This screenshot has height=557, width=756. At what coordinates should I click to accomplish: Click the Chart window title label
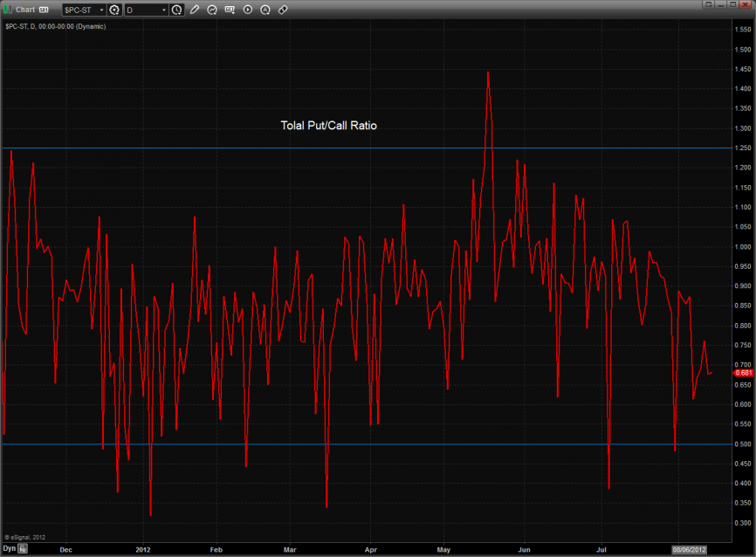point(25,10)
